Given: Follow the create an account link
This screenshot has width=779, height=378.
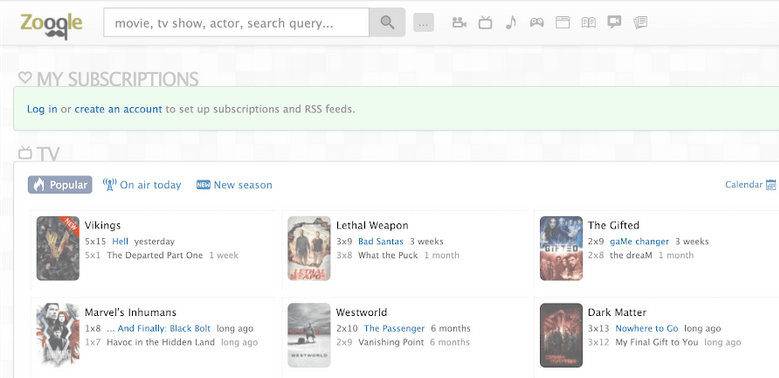Looking at the screenshot, I should coord(118,109).
